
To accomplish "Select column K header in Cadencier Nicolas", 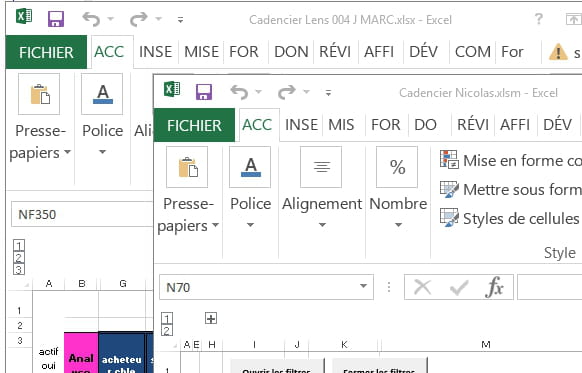I will point(344,345).
